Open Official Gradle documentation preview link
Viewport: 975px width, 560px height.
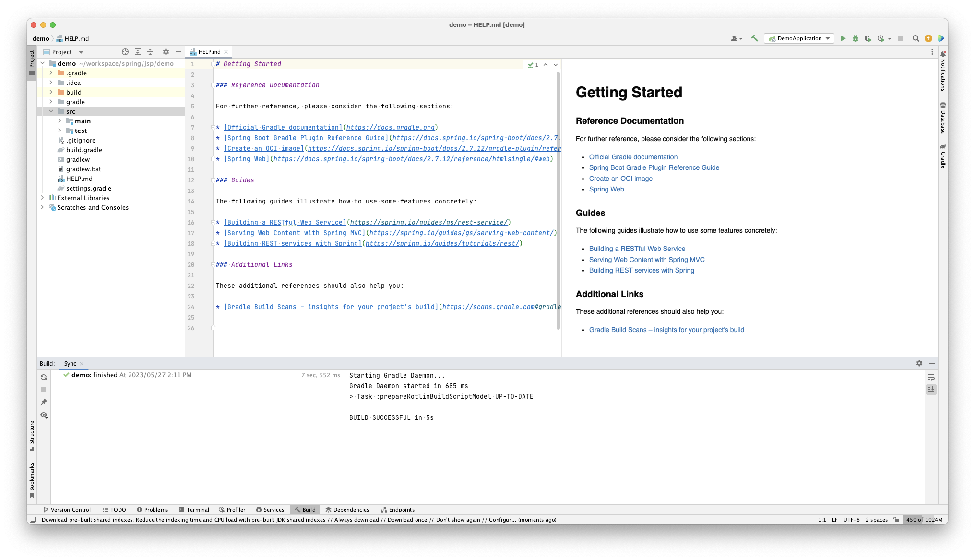tap(633, 157)
